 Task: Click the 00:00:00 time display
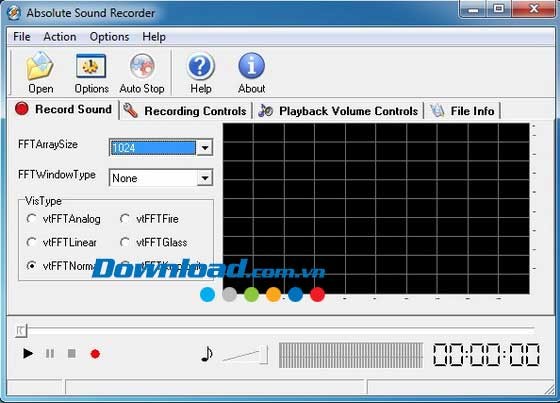(486, 355)
